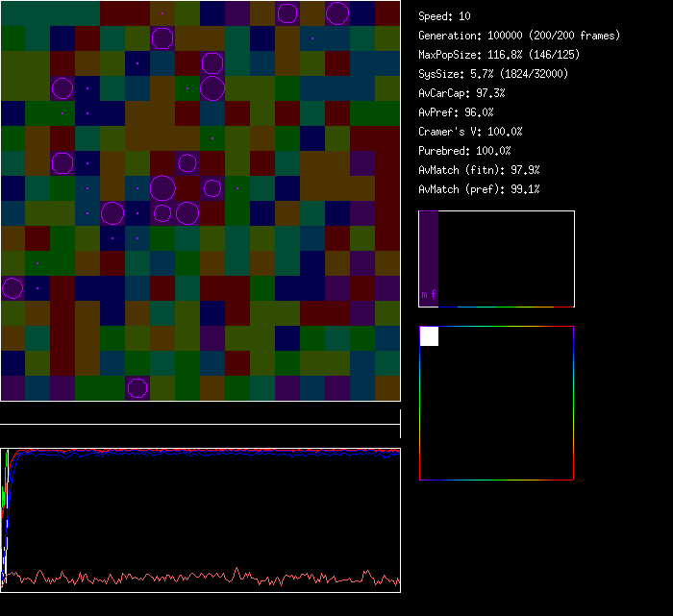Click the purple circle in the grid's bottom row

point(137,387)
